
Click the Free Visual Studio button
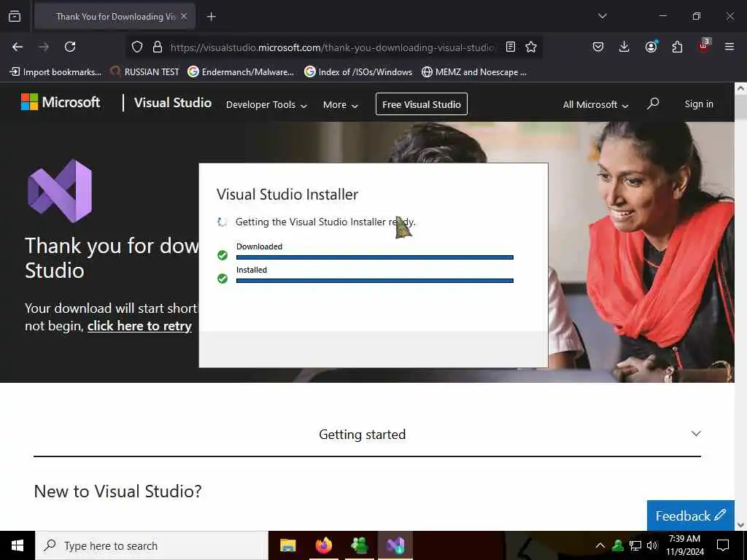(422, 104)
